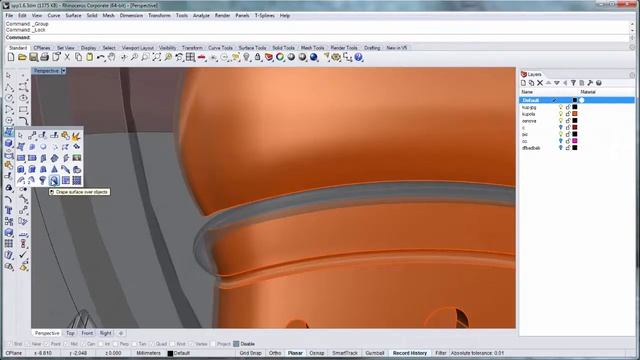Select the Default layer row
Screen dimensions: 640x360
(x=577, y=100)
